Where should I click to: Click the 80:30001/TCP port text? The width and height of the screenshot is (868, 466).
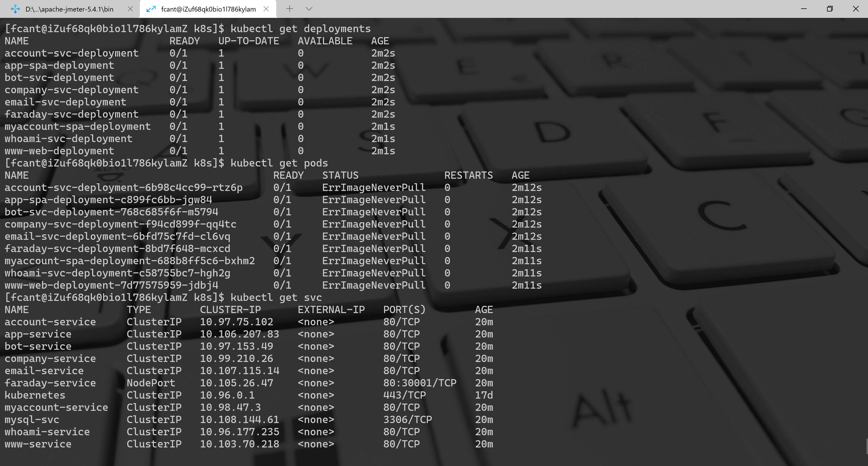(x=420, y=383)
